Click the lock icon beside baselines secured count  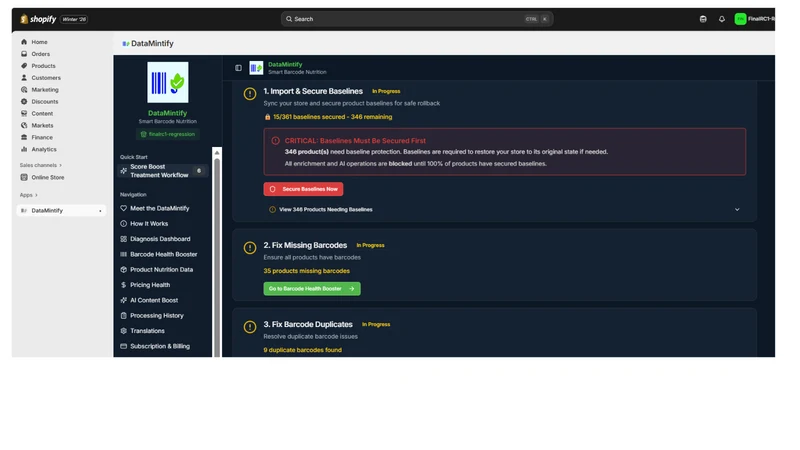click(267, 117)
